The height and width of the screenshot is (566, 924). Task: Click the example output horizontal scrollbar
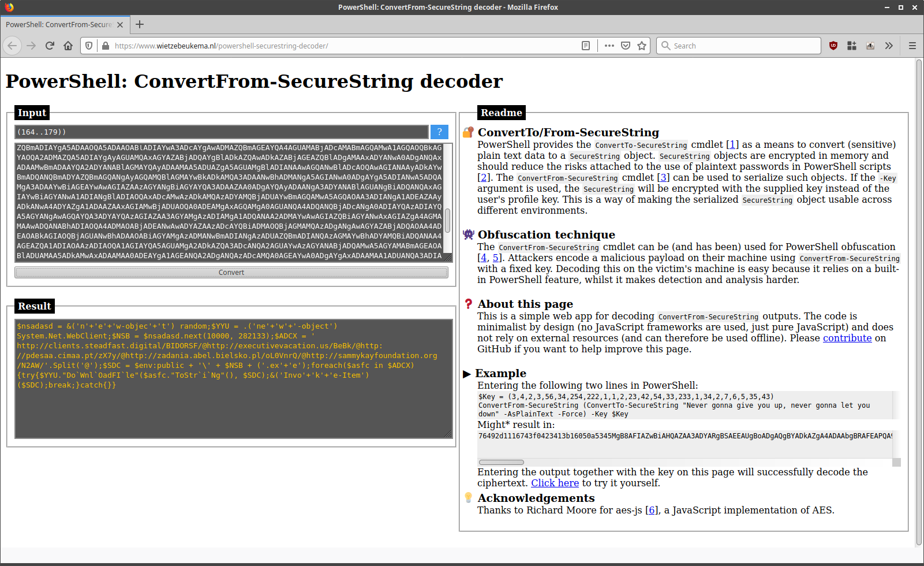coord(502,462)
